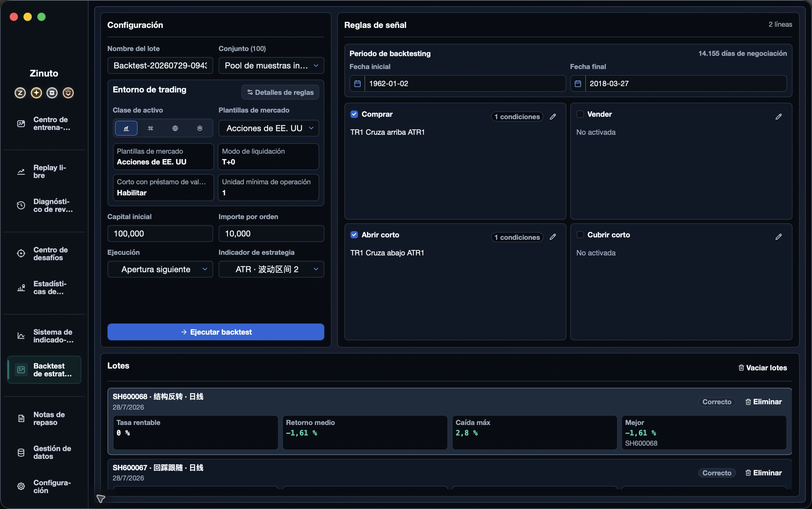Open the Fecha final calendar icon
812x509 pixels.
(578, 83)
